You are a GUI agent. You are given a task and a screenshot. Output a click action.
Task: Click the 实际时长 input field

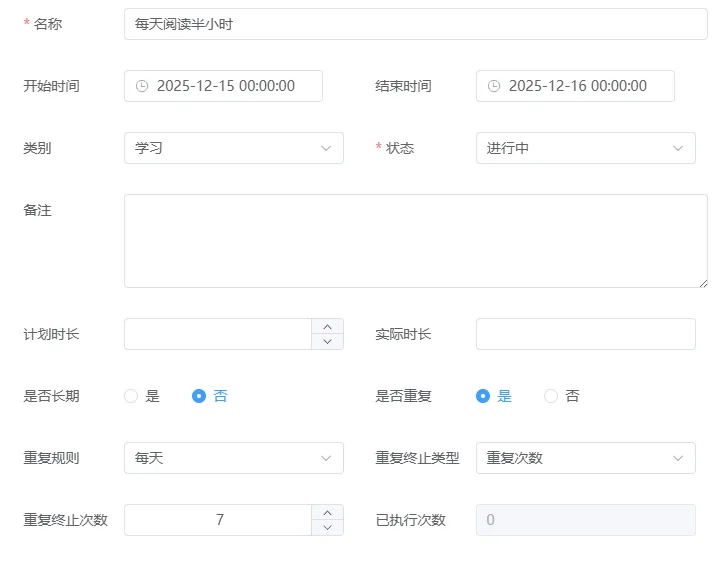(585, 334)
